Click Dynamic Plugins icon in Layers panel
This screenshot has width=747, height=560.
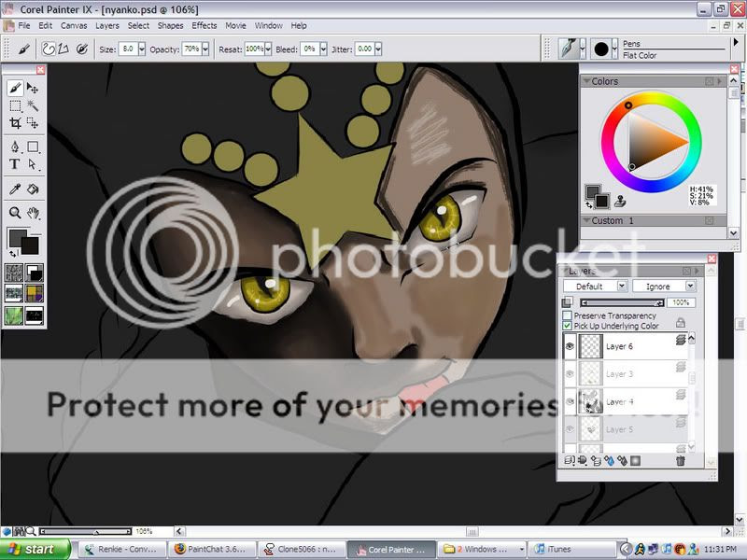[x=582, y=460]
